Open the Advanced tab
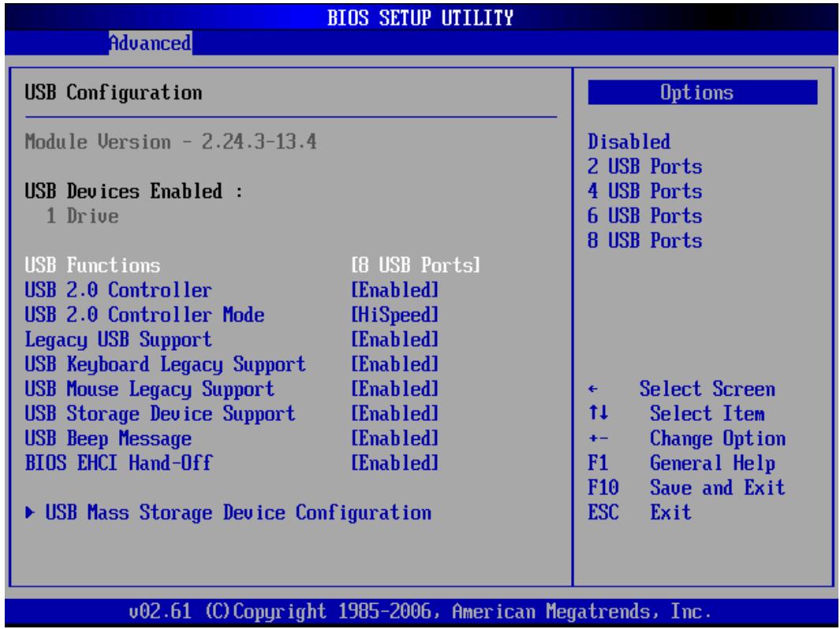The height and width of the screenshot is (629, 840). pos(150,43)
